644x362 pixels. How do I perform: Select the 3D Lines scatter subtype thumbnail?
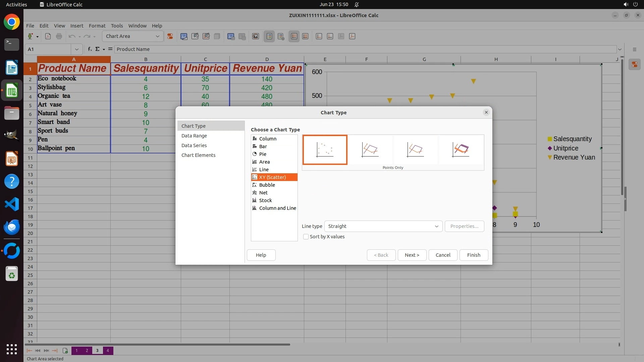click(461, 150)
